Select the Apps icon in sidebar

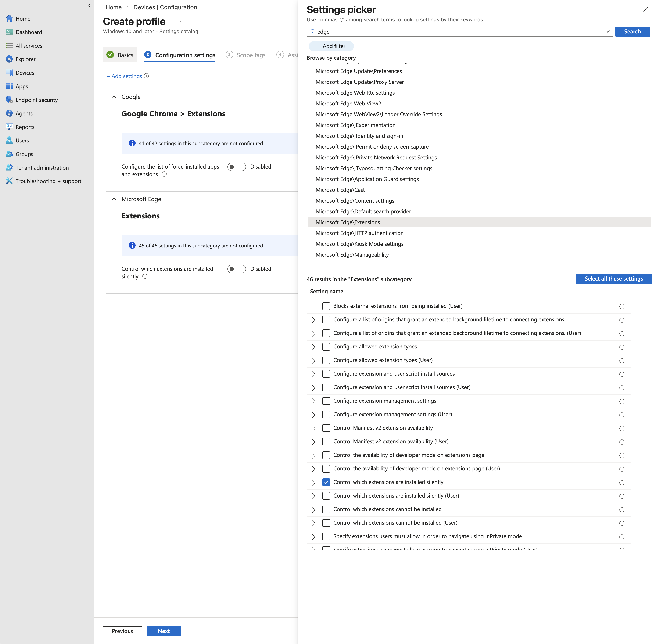[x=9, y=86]
